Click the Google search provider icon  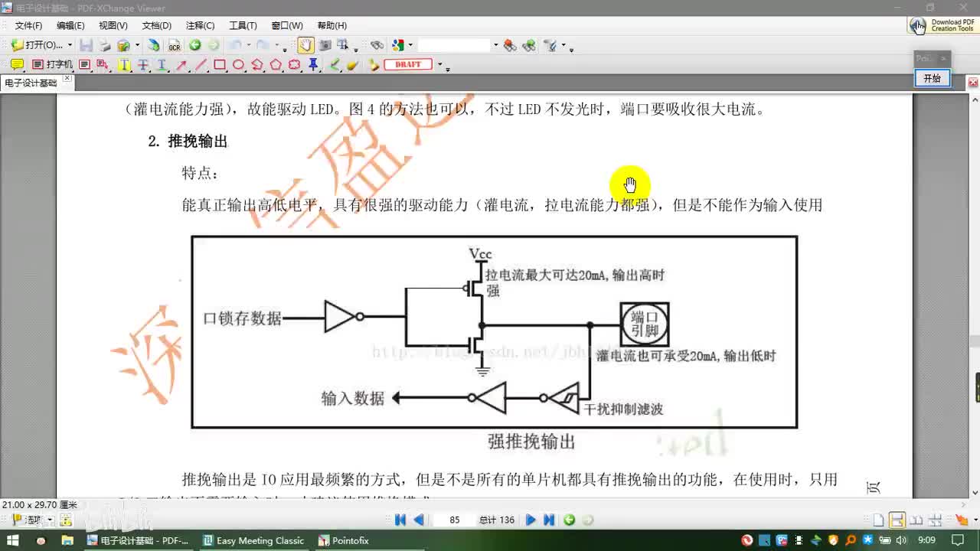(x=398, y=45)
